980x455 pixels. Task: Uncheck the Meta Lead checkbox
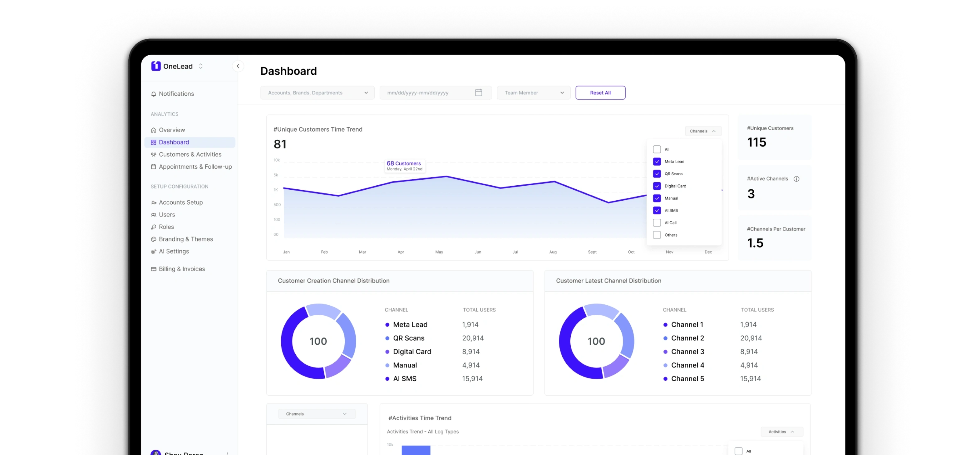(x=657, y=162)
